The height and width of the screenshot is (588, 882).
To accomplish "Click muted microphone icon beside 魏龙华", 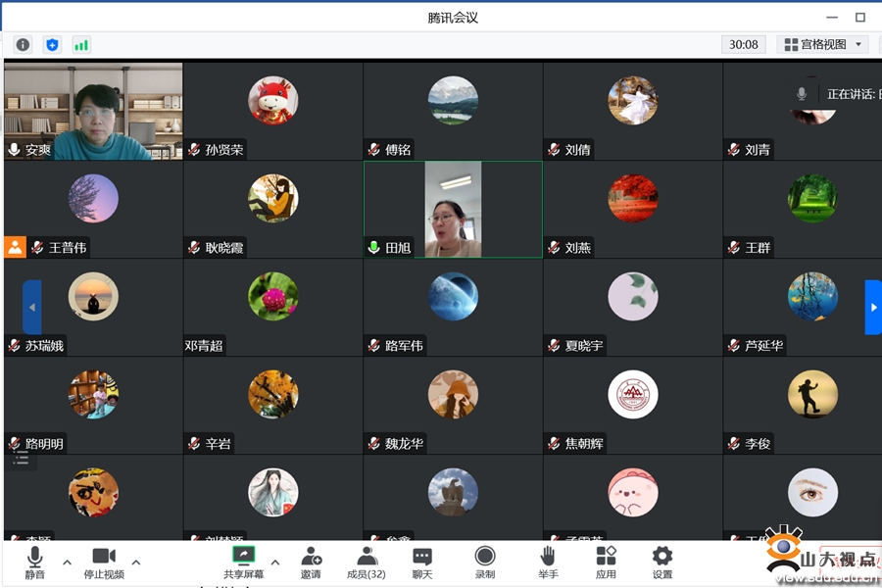I will [374, 443].
